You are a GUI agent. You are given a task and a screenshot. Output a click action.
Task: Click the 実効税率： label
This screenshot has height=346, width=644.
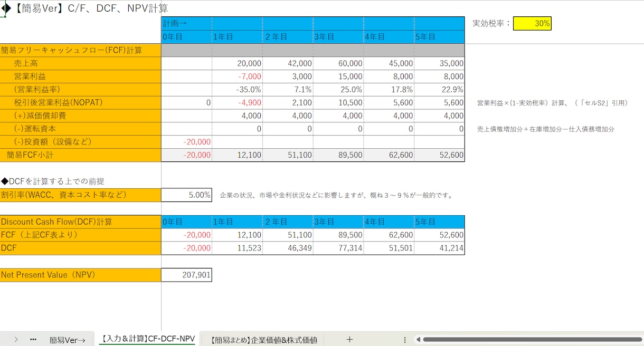(x=491, y=23)
